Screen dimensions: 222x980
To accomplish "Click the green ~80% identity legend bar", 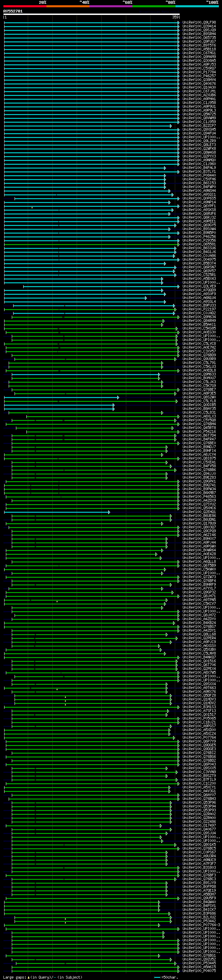I will (154, 7).
